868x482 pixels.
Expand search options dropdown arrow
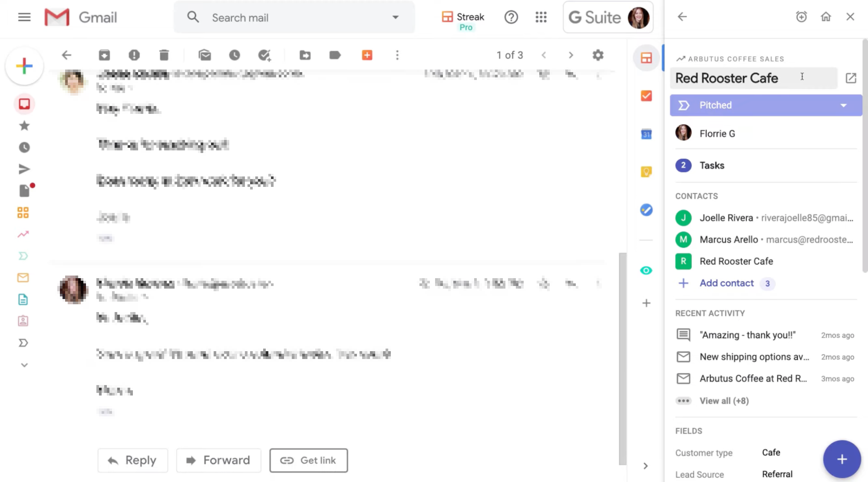point(395,17)
